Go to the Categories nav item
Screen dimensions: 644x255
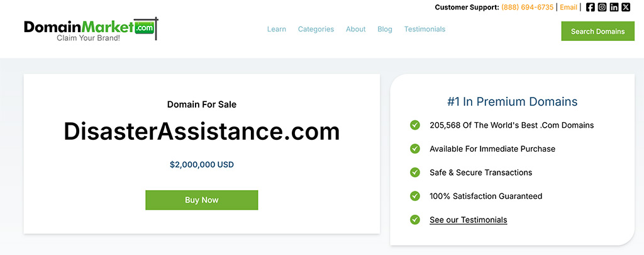316,29
